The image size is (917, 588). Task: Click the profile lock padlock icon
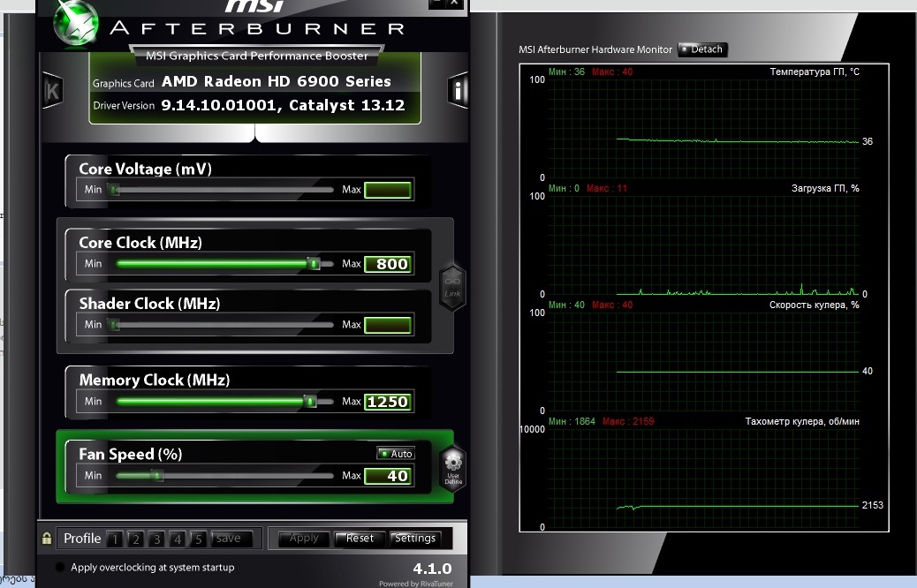click(47, 538)
